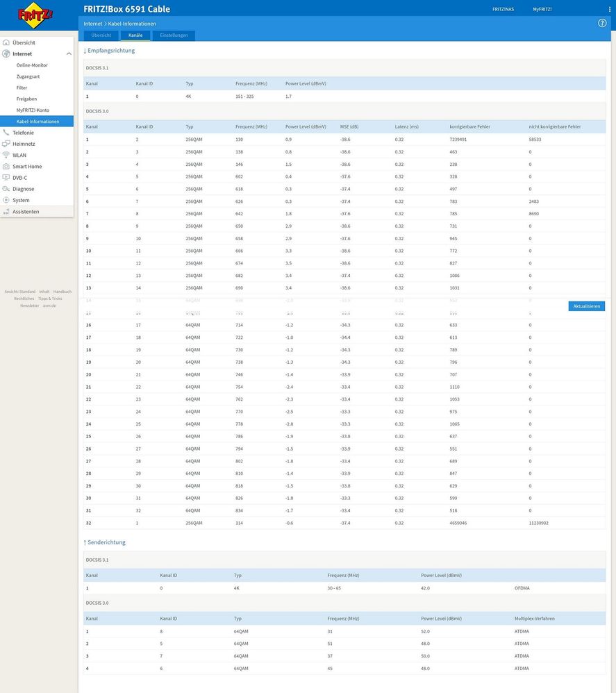This screenshot has width=616, height=693.
Task: Click the Senderichtung section heading
Action: click(x=105, y=542)
